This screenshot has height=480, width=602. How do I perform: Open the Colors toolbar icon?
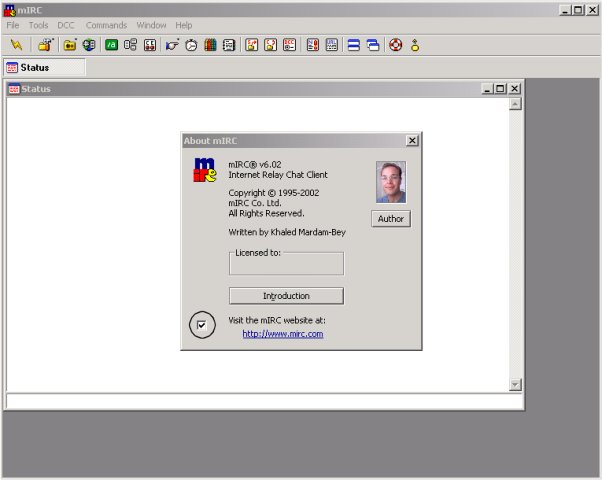pyautogui.click(x=210, y=45)
